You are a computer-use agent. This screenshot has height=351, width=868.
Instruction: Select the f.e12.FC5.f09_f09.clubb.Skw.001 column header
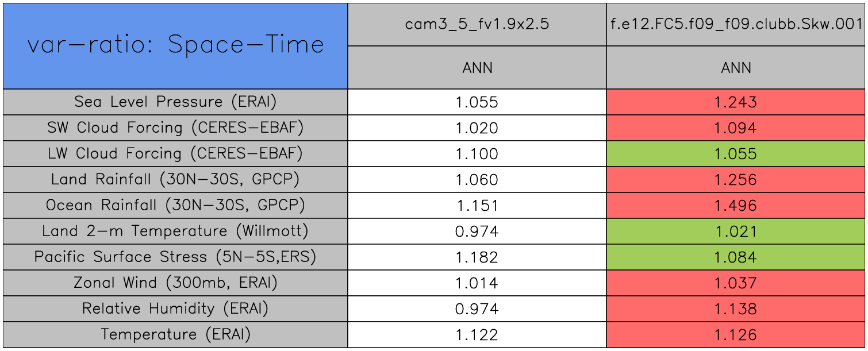pos(736,24)
